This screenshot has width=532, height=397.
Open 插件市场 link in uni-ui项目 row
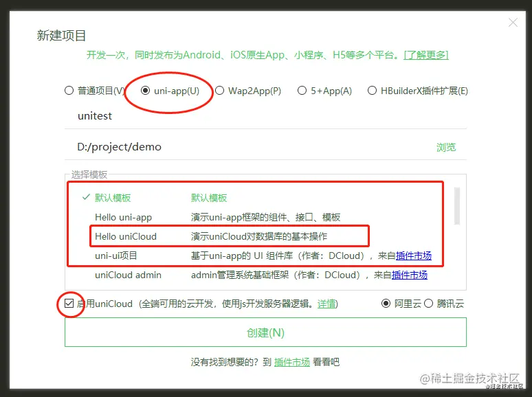coord(414,256)
